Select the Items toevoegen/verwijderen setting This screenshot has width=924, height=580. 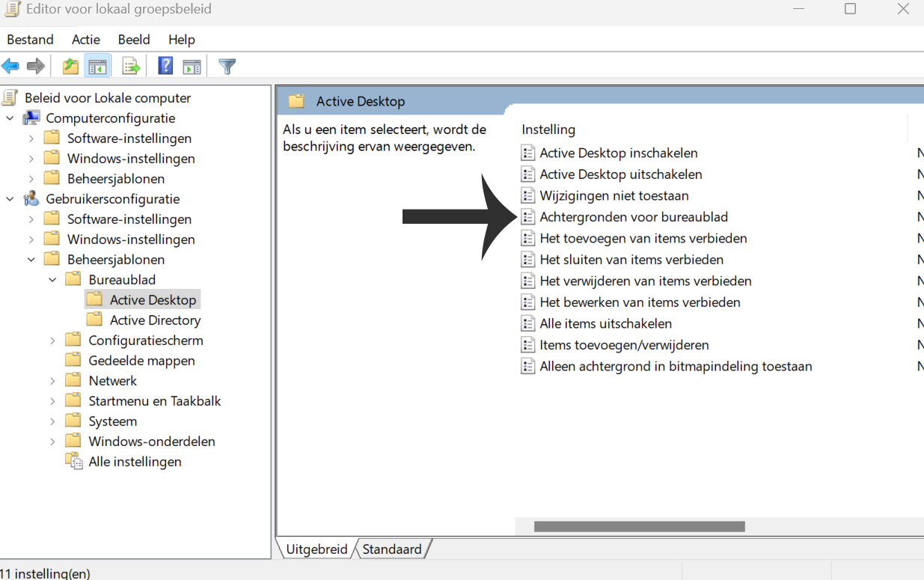(x=624, y=345)
